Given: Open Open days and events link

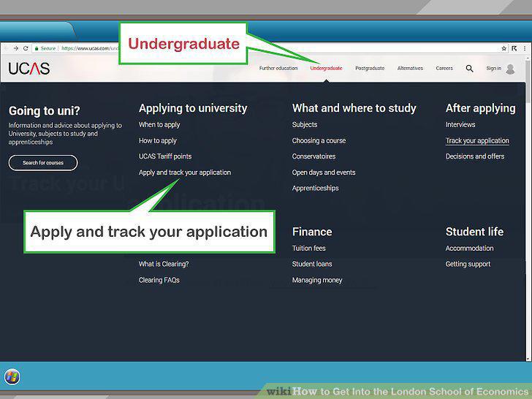Looking at the screenshot, I should 324,172.
